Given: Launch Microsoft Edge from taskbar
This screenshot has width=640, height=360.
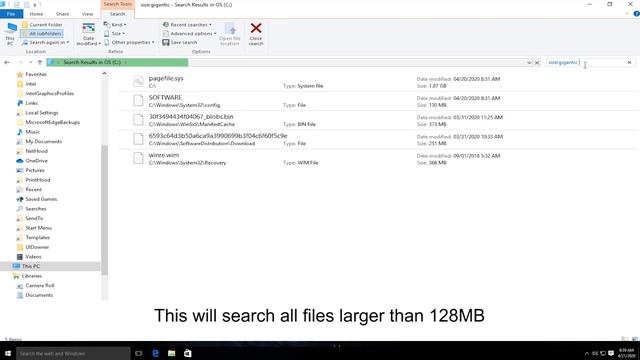Looking at the screenshot, I should click(x=156, y=353).
